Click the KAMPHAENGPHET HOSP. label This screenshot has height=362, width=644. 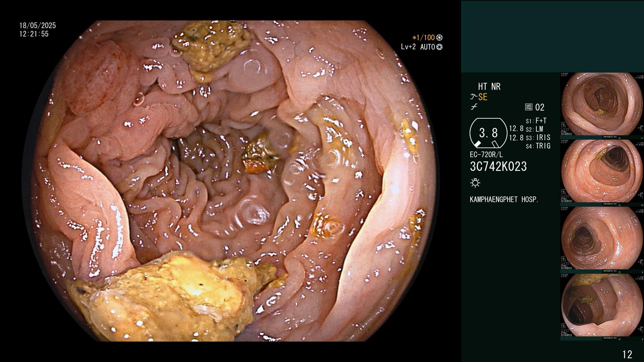point(504,199)
